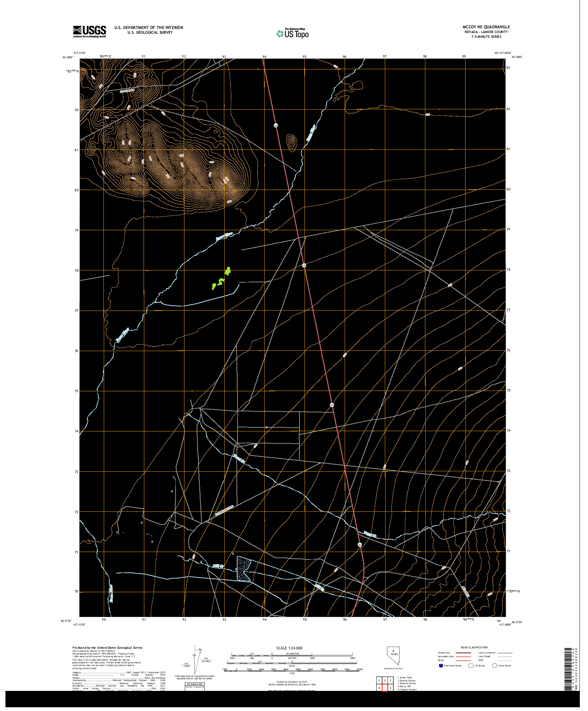Click the Local Connector line sample in legend
Viewport: 588px width, 711px height.
(505, 653)
